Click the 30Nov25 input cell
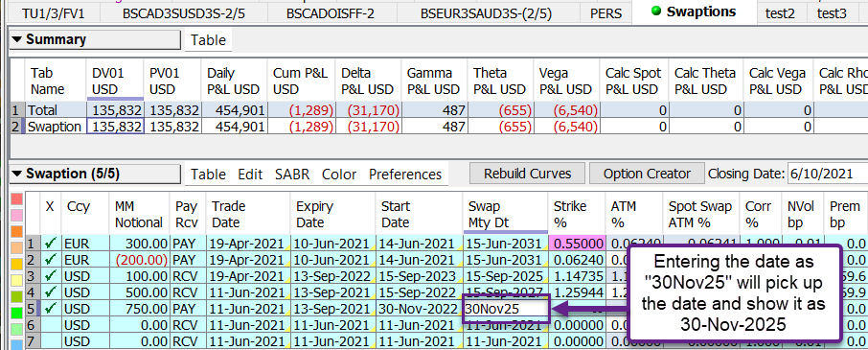This screenshot has width=868, height=350. (x=506, y=309)
